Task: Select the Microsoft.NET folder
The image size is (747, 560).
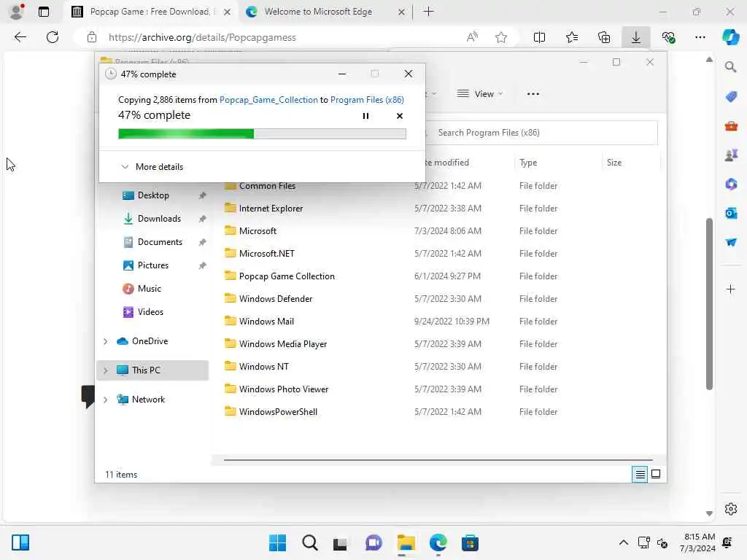Action: tap(266, 253)
